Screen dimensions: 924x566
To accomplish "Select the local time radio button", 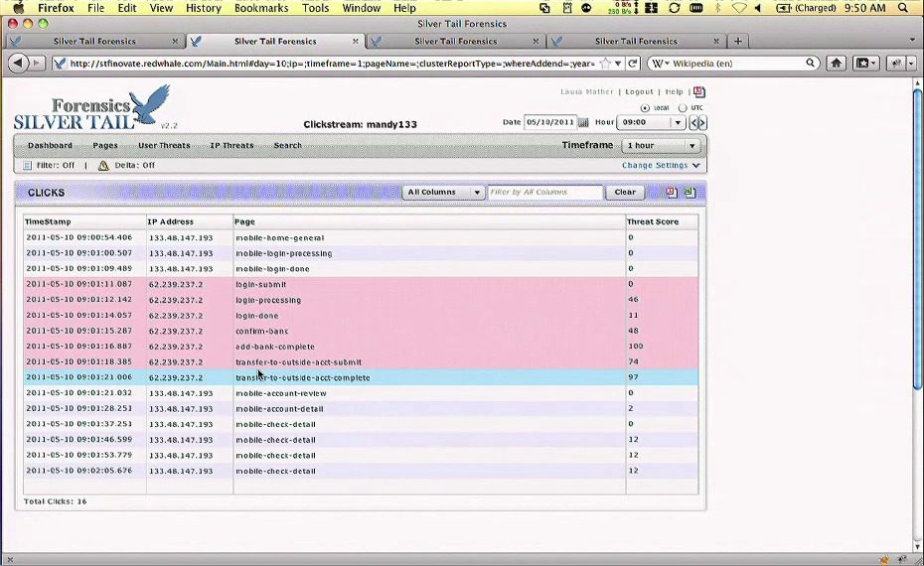I will pos(645,108).
